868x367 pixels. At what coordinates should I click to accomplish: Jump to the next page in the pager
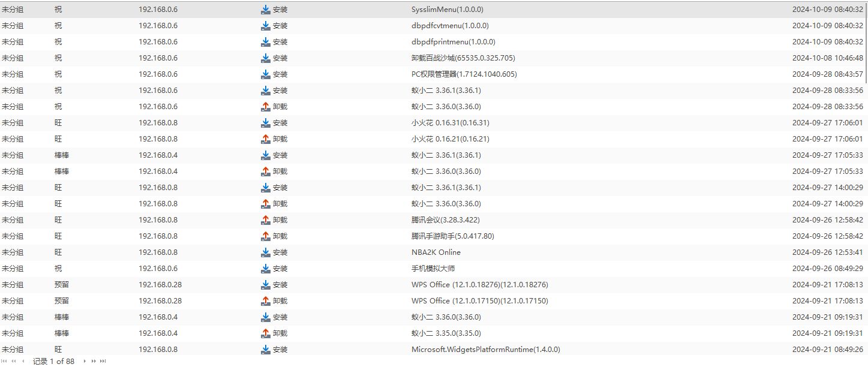point(94,361)
